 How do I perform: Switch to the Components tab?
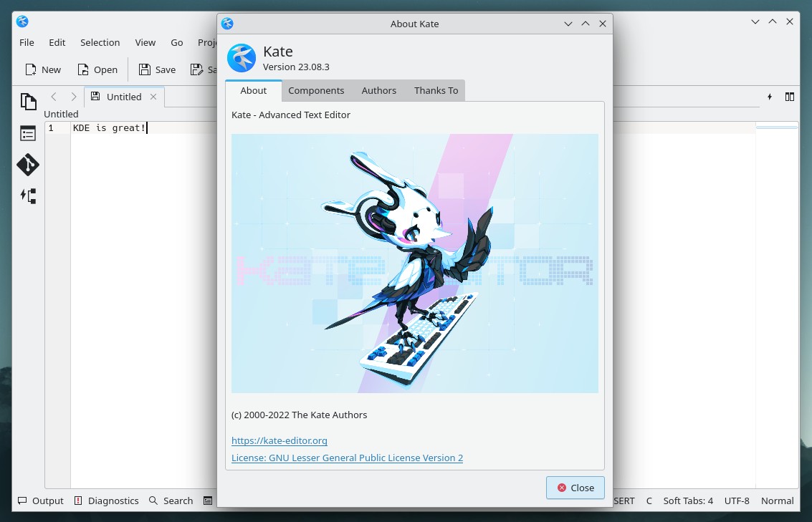click(316, 90)
